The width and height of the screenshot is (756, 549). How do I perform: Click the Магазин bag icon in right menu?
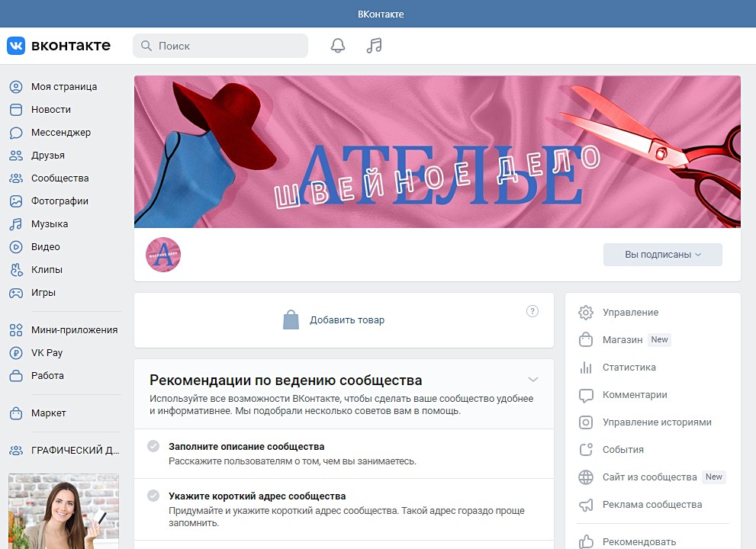click(586, 340)
